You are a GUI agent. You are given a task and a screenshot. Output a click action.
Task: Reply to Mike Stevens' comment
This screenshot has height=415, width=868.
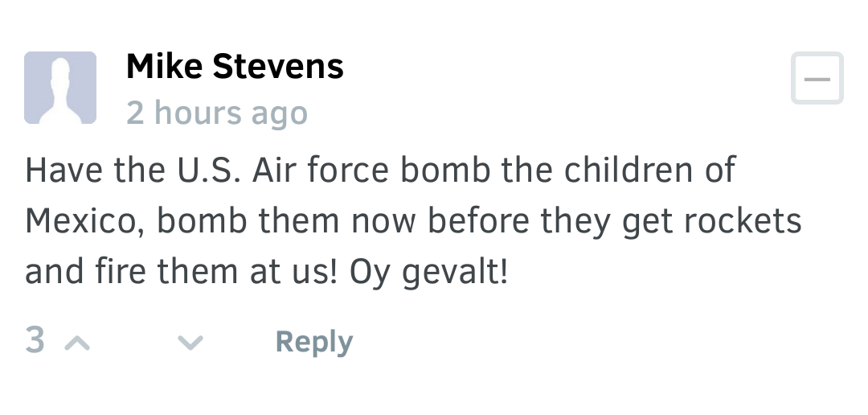tap(313, 342)
